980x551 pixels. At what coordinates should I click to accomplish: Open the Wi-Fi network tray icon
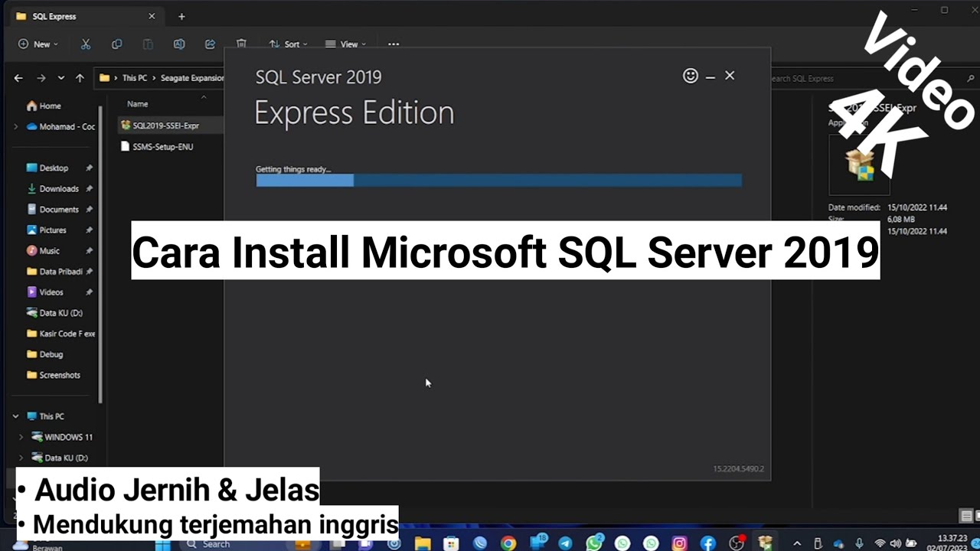pyautogui.click(x=880, y=544)
